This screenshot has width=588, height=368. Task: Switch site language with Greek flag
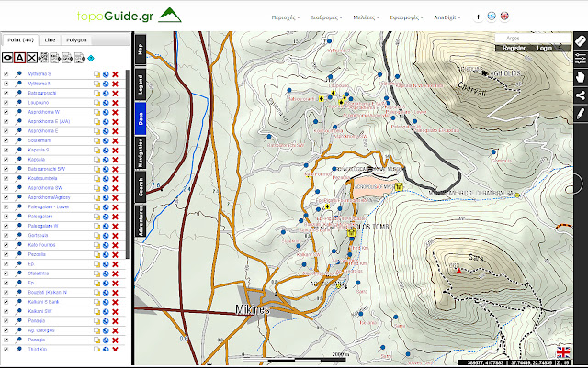[x=492, y=17]
